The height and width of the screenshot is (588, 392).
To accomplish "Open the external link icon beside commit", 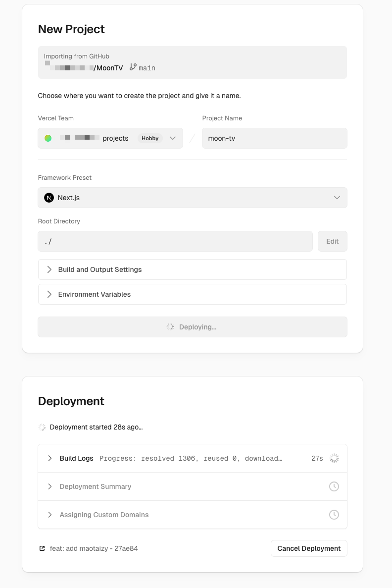I will (x=43, y=549).
